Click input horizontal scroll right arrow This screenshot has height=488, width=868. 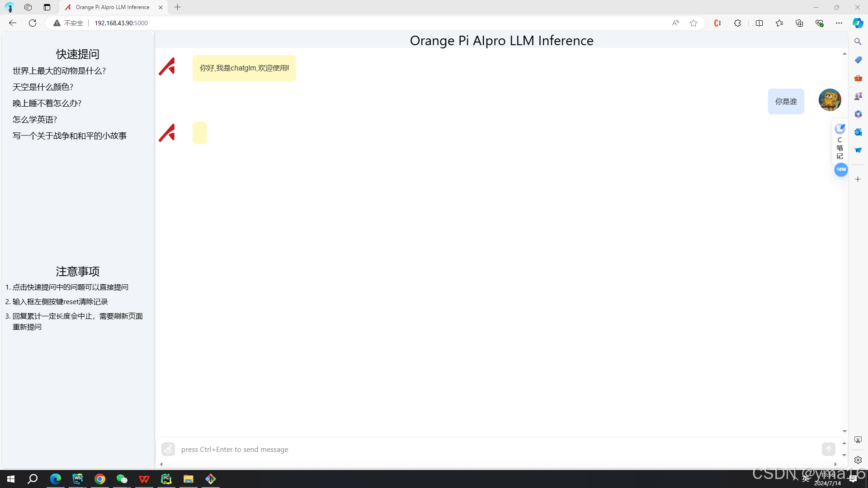pyautogui.click(x=835, y=464)
